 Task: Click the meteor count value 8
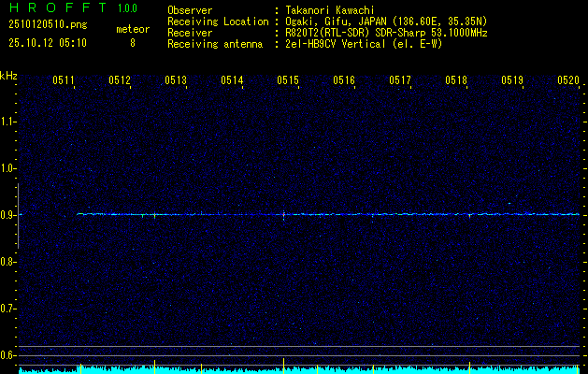(x=133, y=43)
